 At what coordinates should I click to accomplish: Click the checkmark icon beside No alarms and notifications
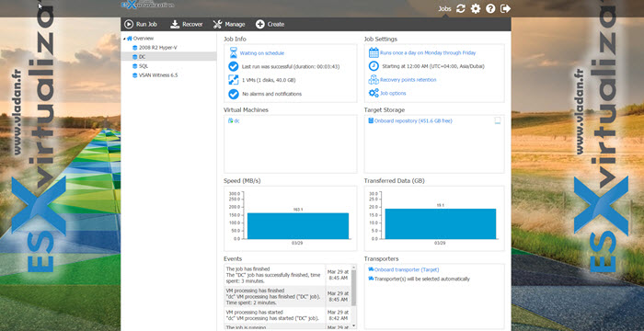tap(234, 94)
